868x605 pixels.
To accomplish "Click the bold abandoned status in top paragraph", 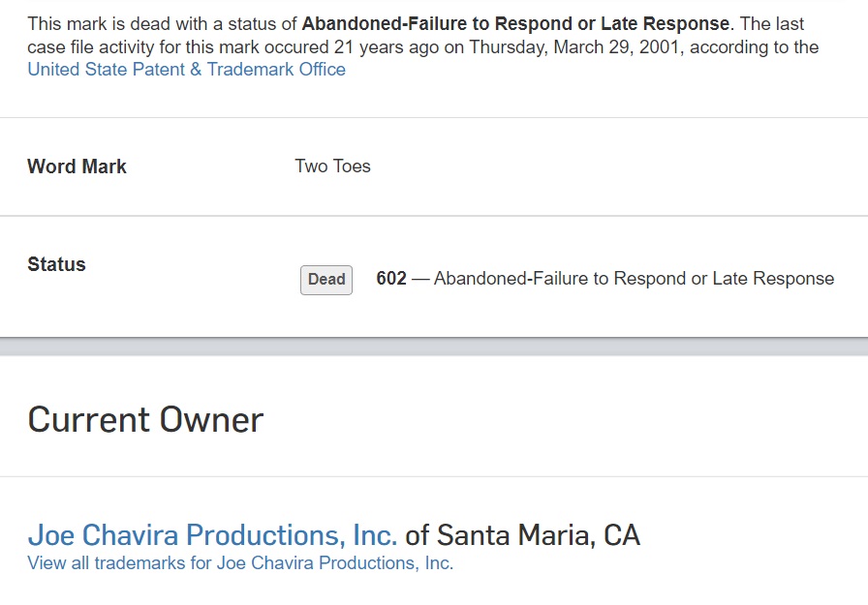I will 514,23.
